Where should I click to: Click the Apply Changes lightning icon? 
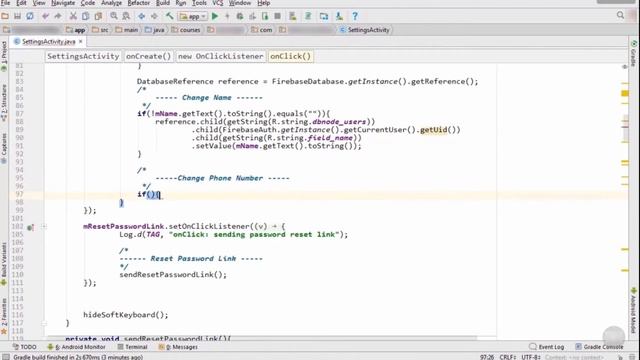click(x=227, y=16)
